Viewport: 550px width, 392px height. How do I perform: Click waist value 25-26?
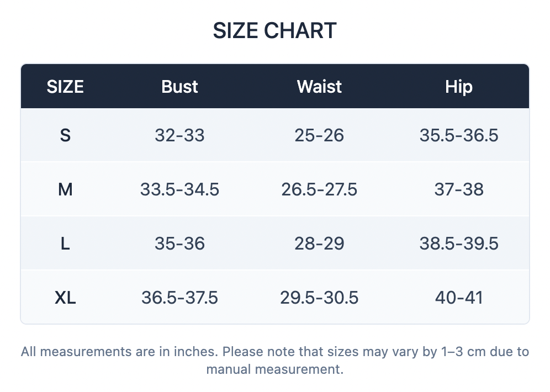[319, 135]
